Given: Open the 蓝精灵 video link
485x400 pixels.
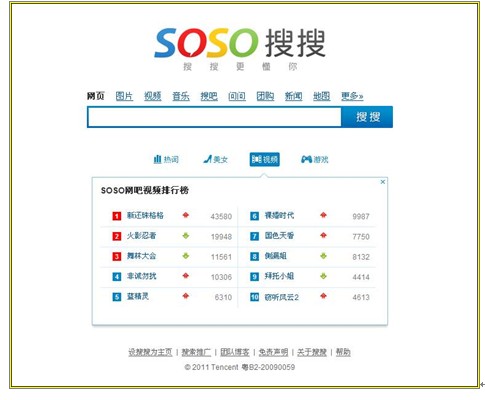Looking at the screenshot, I should 138,296.
